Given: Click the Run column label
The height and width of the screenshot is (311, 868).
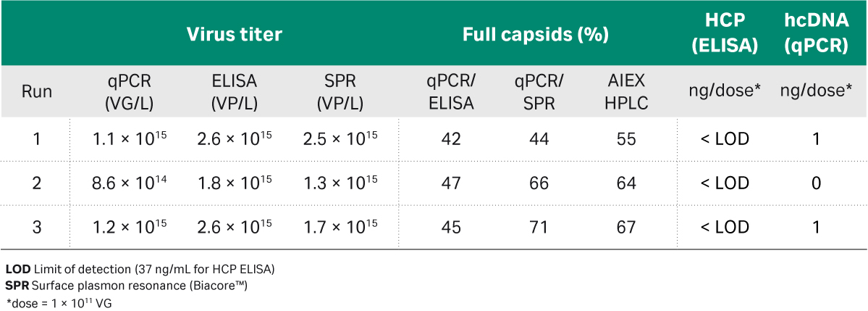Looking at the screenshot, I should [x=36, y=91].
